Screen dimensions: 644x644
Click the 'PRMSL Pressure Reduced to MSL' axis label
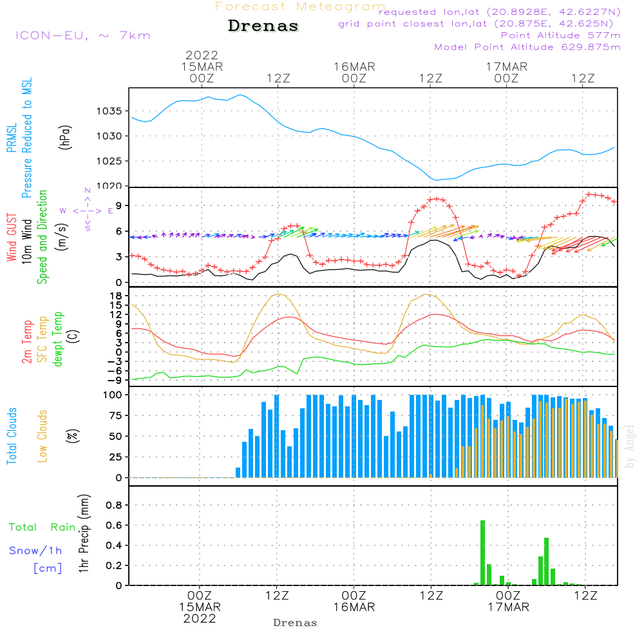19,138
